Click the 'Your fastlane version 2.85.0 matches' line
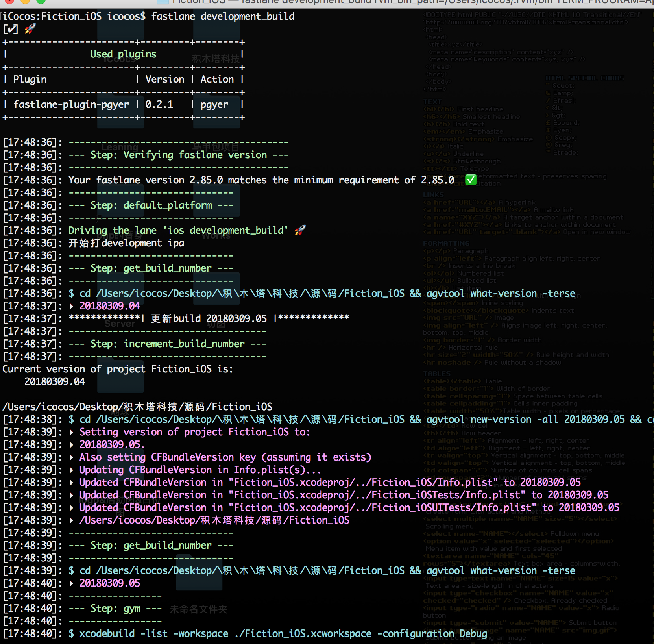The width and height of the screenshot is (654, 644). (261, 180)
